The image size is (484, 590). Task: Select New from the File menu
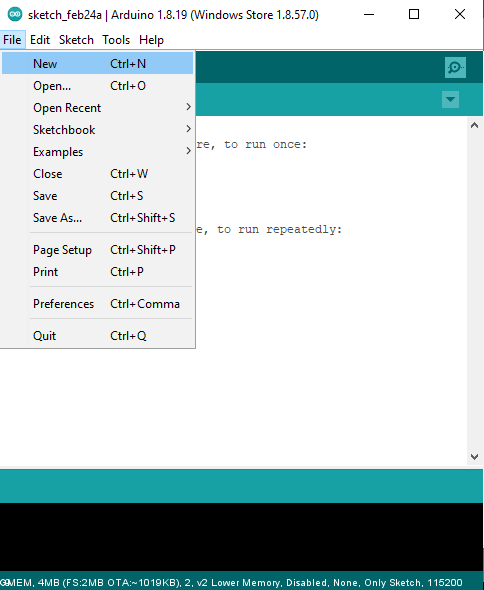point(97,64)
